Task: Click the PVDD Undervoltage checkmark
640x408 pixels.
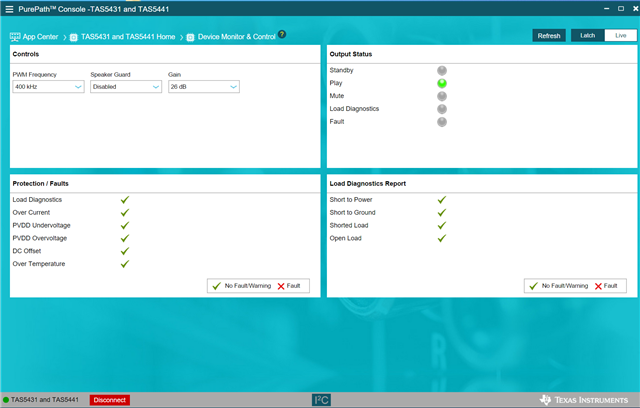Action: 125,225
